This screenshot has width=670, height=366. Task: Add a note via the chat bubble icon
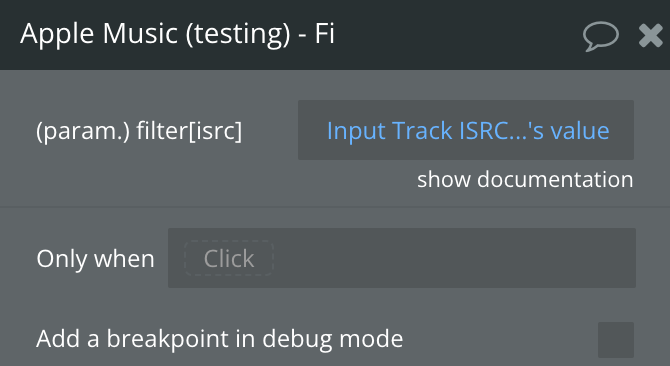(x=600, y=36)
